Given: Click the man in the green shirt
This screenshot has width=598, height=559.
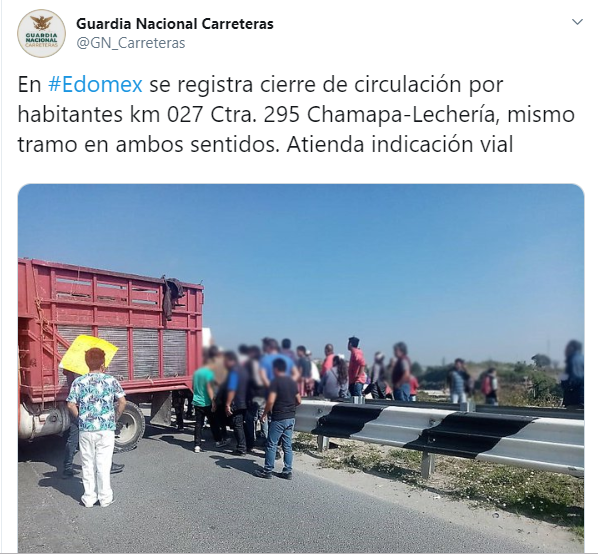Looking at the screenshot, I should (x=203, y=400).
